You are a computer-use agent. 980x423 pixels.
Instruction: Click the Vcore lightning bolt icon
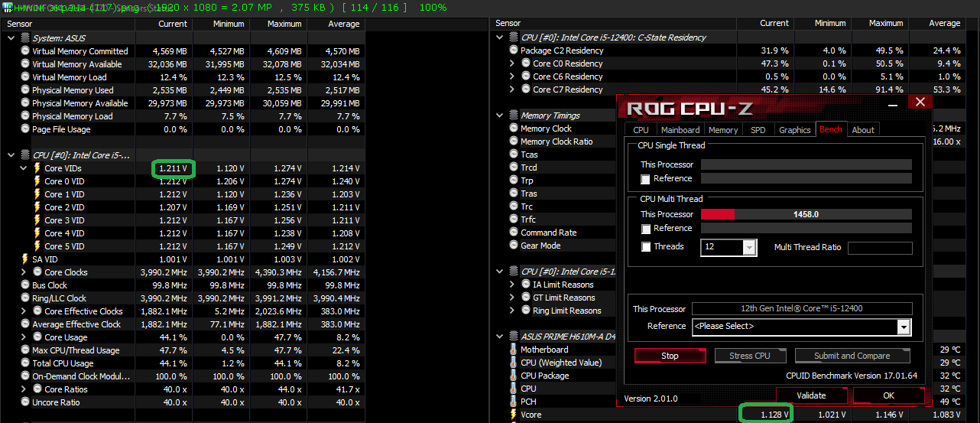point(514,415)
